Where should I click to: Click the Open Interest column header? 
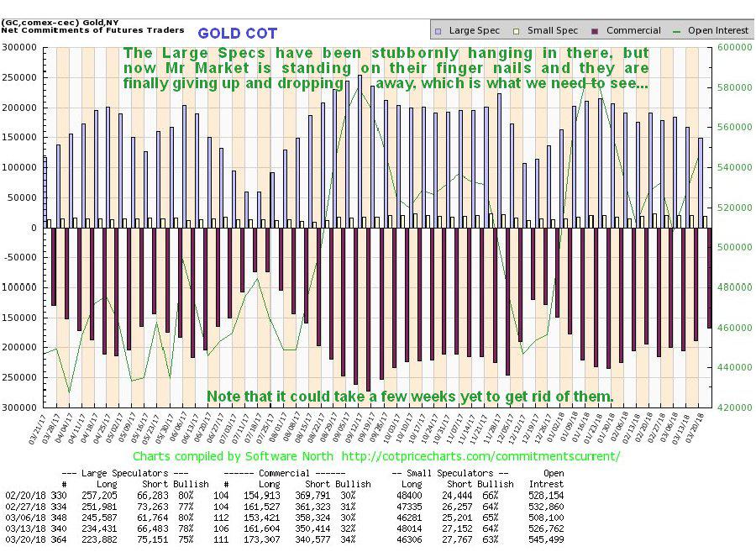pos(552,478)
